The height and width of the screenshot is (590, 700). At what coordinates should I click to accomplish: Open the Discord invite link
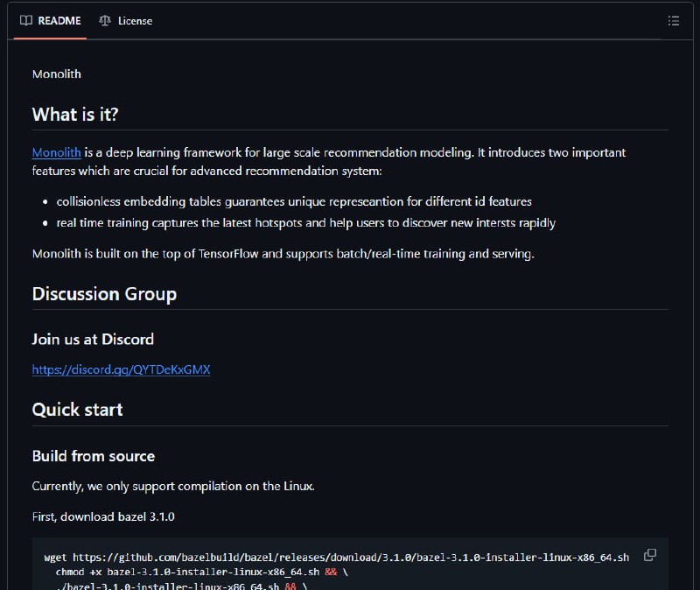tap(121, 369)
